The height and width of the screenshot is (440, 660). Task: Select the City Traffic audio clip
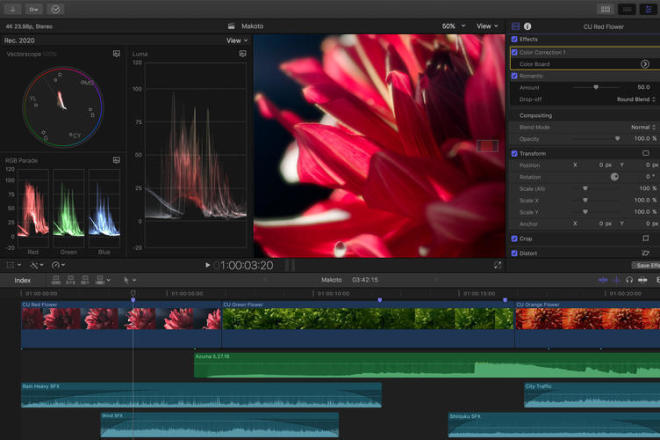[x=592, y=395]
